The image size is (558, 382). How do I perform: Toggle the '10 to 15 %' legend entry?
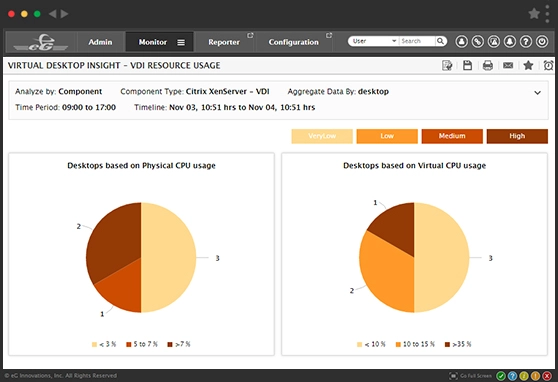point(415,344)
